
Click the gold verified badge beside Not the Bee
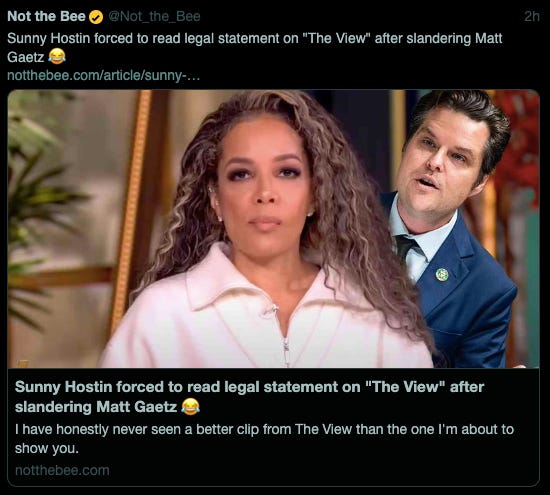pyautogui.click(x=96, y=17)
